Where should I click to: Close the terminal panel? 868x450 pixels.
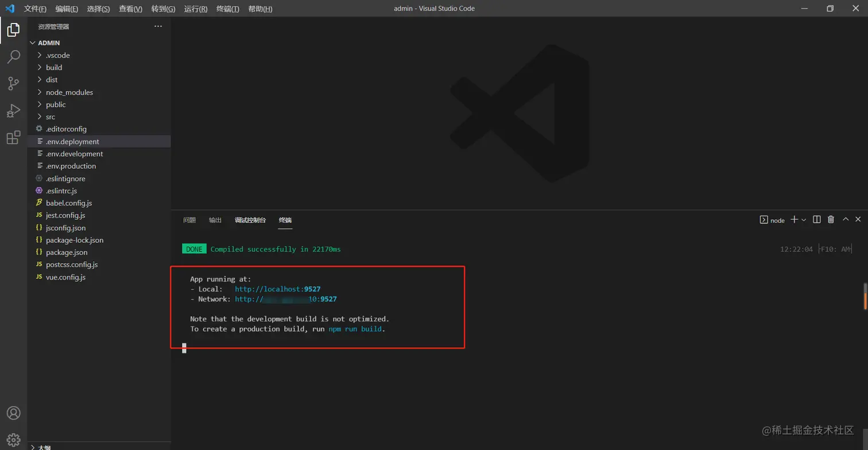(858, 219)
